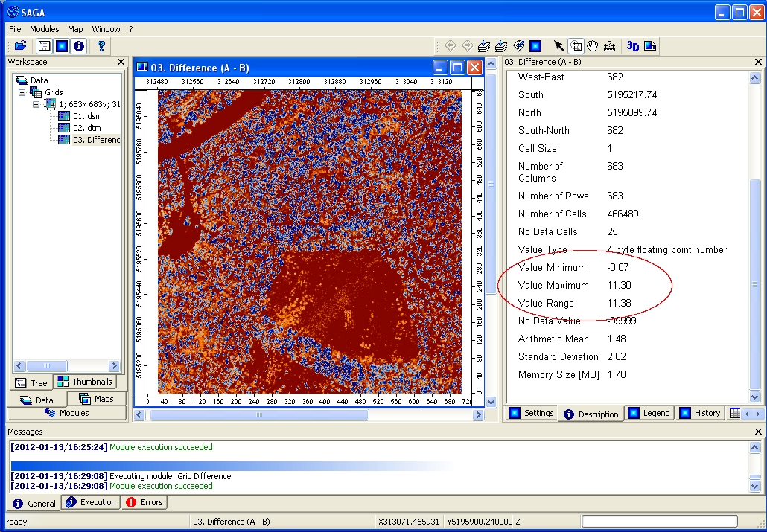Select the Pan tool
The width and height of the screenshot is (767, 532).
click(x=593, y=45)
